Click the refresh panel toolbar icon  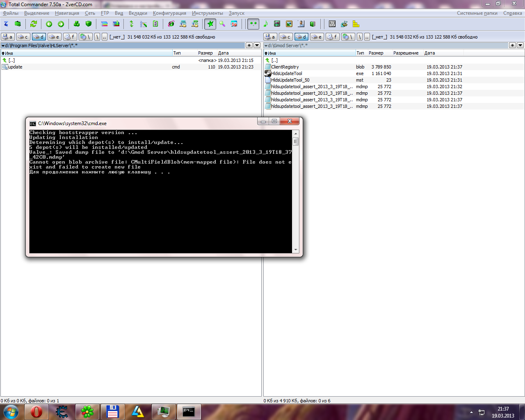click(x=34, y=24)
